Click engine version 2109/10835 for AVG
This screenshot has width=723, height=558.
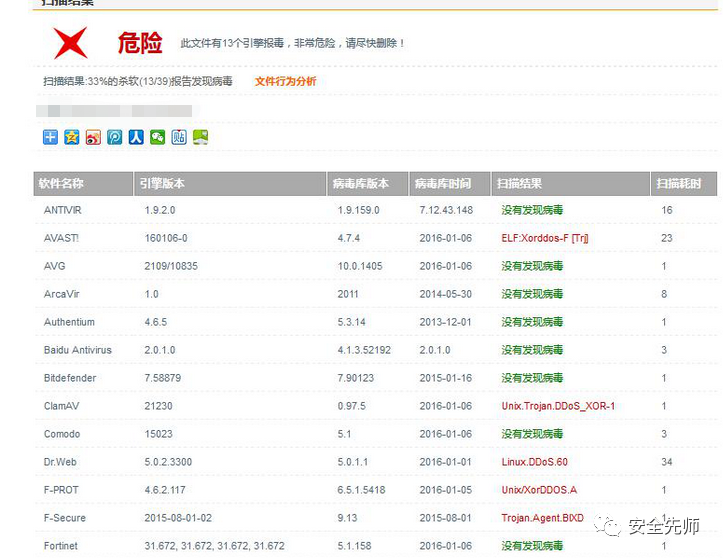[171, 266]
